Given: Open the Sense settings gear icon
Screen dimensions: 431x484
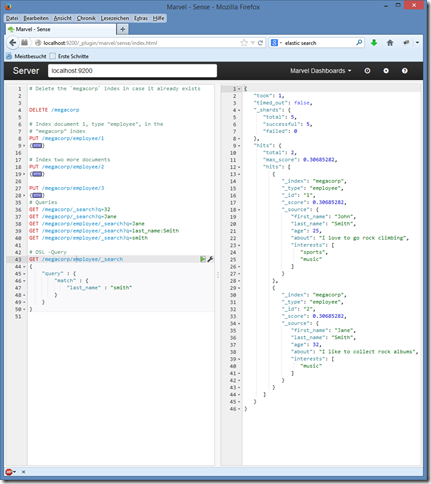Looking at the screenshot, I should pos(386,71).
